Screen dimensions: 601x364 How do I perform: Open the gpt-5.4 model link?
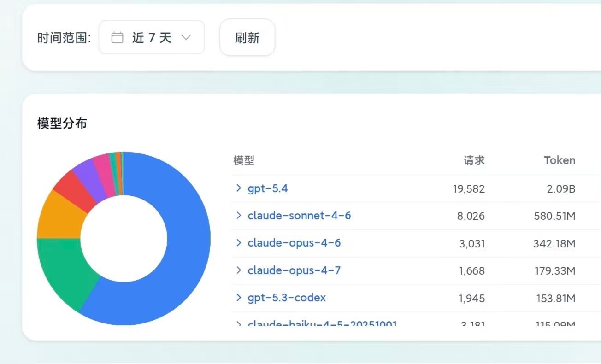coord(268,188)
